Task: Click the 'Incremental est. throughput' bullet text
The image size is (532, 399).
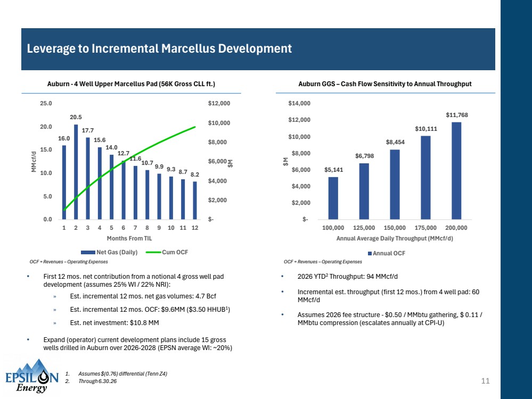Action: (x=388, y=296)
